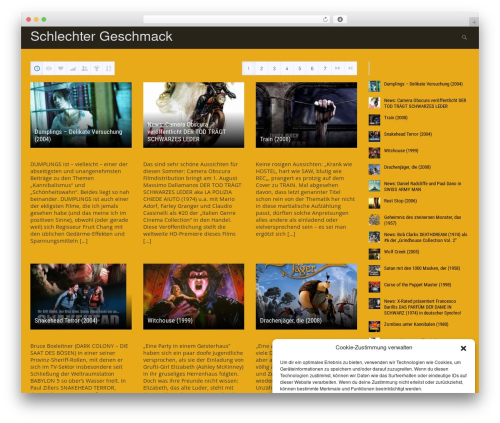Click sidebar thumbnail next to Train (2008)
500x423 pixels.
point(374,120)
